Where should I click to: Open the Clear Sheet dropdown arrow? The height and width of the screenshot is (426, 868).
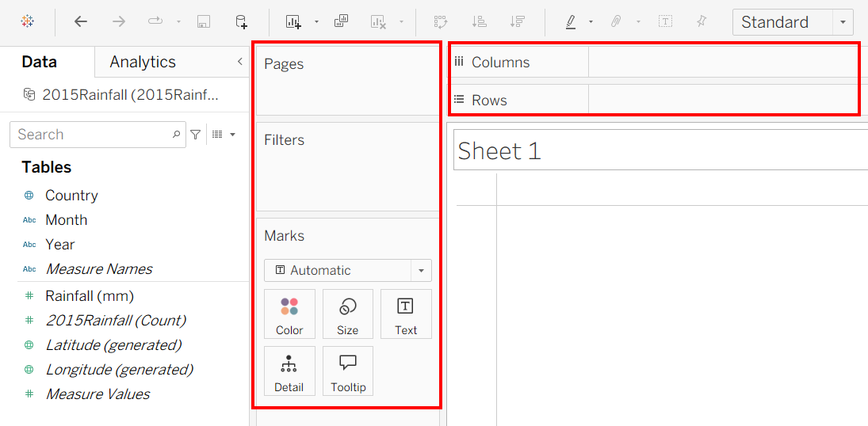pyautogui.click(x=401, y=22)
